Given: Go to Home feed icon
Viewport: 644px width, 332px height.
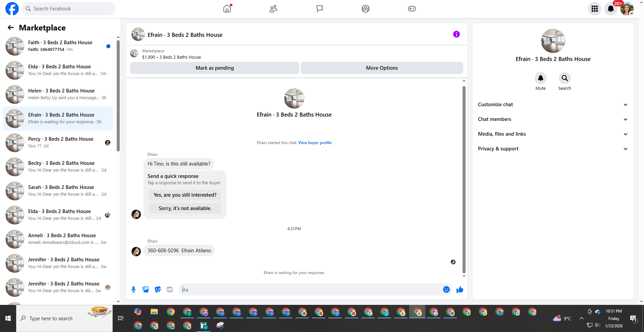Looking at the screenshot, I should tap(227, 9).
